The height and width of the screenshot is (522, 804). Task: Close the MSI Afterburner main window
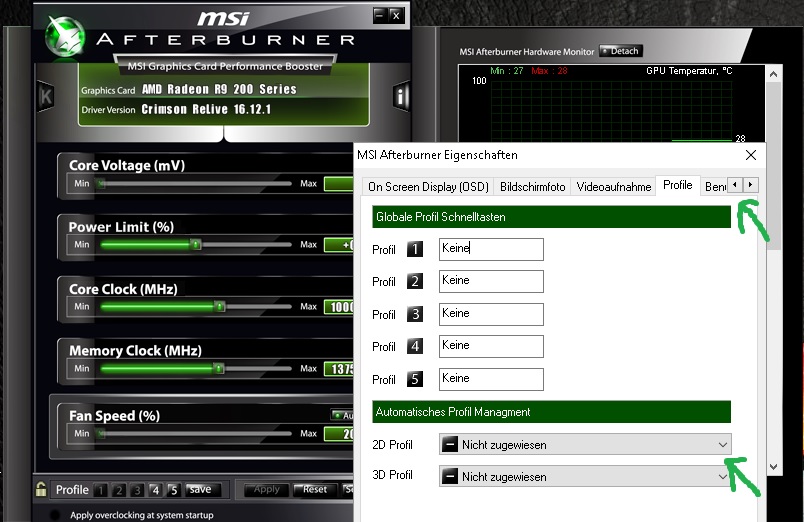[396, 15]
